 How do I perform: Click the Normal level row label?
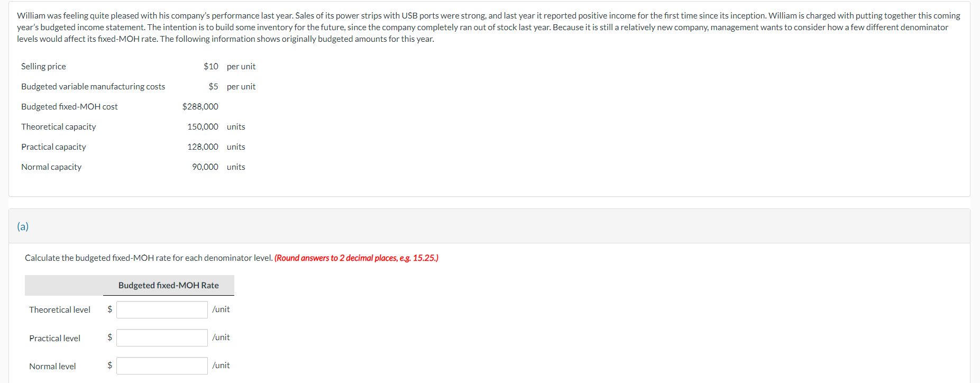click(52, 366)
